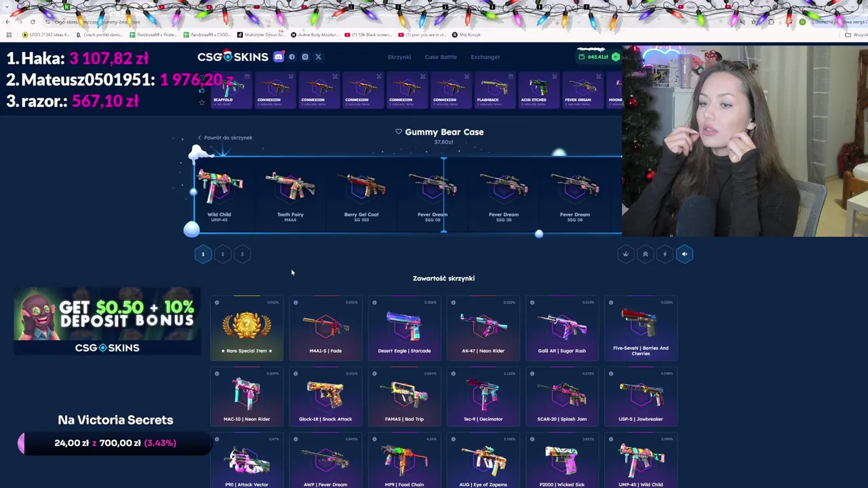Click info icon on Galil AR Sugar Rush card
Viewport: 868px width, 488px height.
532,303
